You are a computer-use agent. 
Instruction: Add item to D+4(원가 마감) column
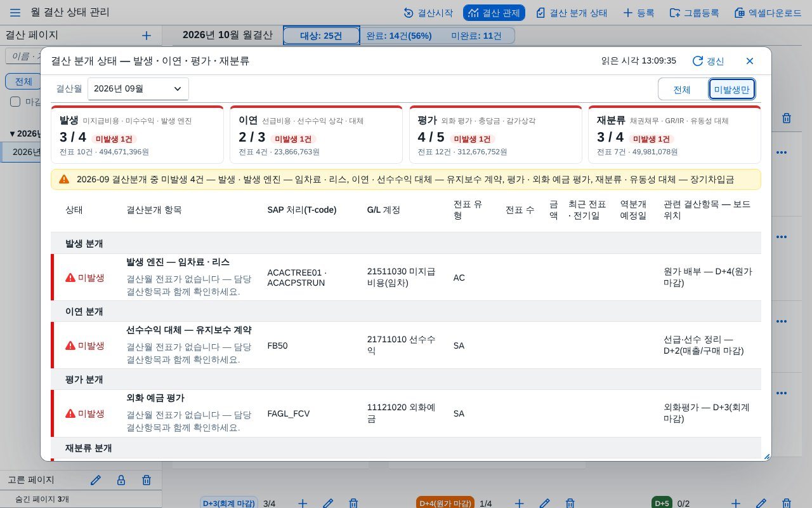click(x=519, y=504)
